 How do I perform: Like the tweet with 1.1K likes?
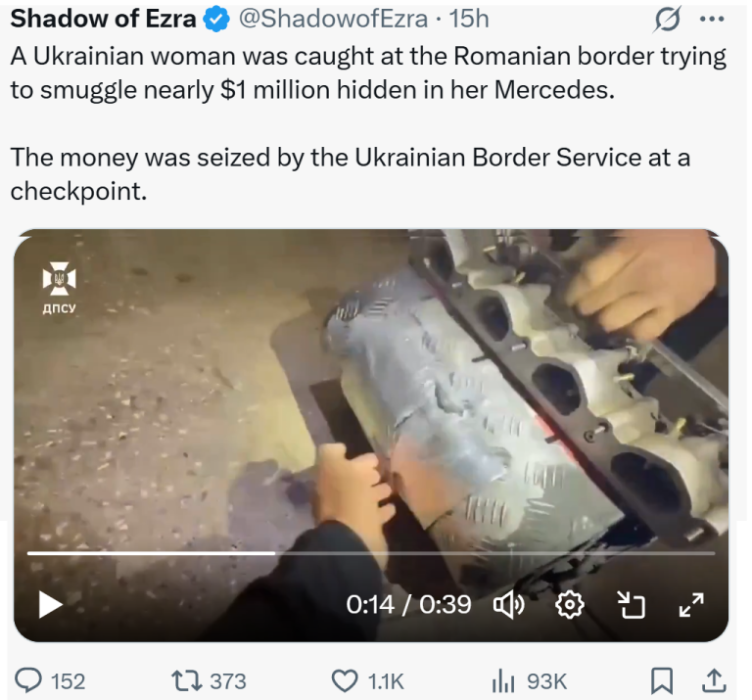[x=368, y=681]
